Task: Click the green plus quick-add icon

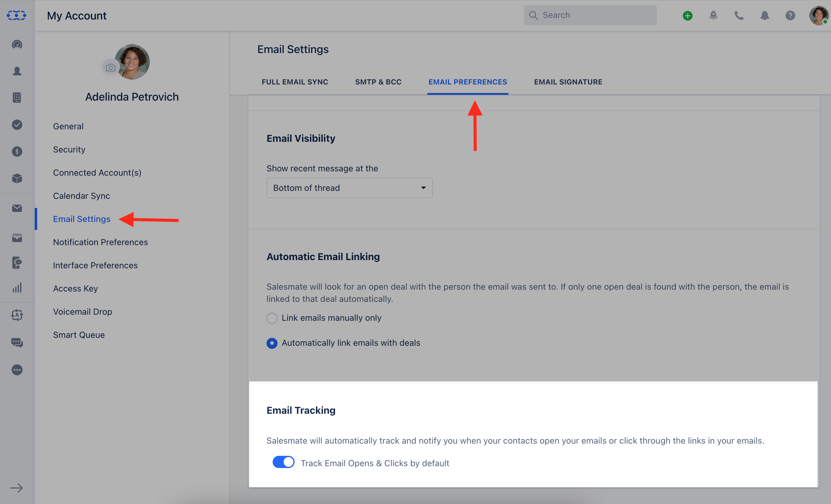Action: [688, 16]
